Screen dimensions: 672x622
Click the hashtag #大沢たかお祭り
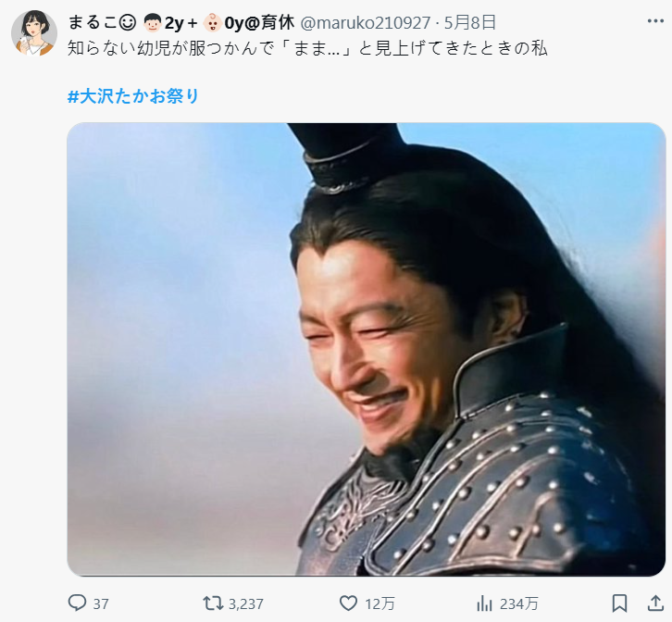tap(133, 96)
